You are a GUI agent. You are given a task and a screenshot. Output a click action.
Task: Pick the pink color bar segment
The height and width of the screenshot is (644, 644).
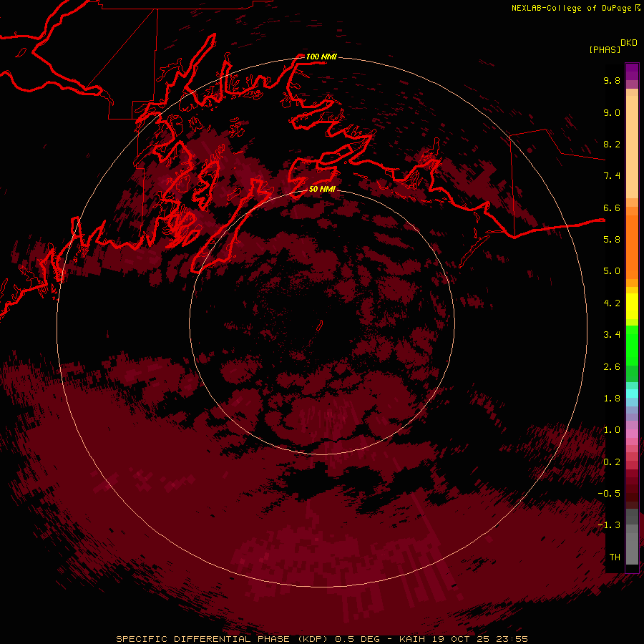632,434
